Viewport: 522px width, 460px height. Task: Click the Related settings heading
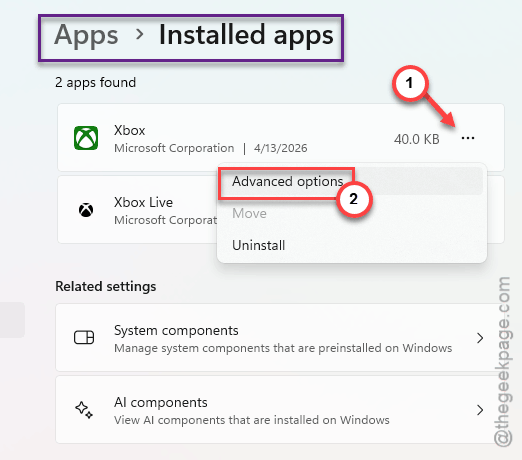[x=106, y=286]
